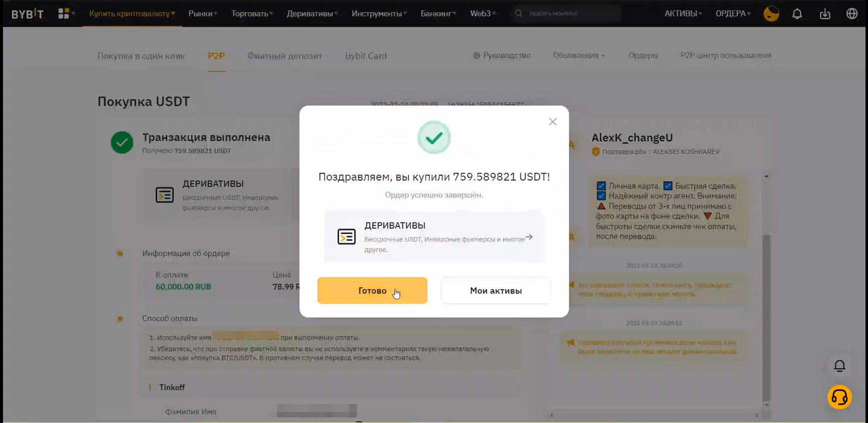This screenshot has height=423, width=868.
Task: Open the Объявления dropdown
Action: [579, 55]
